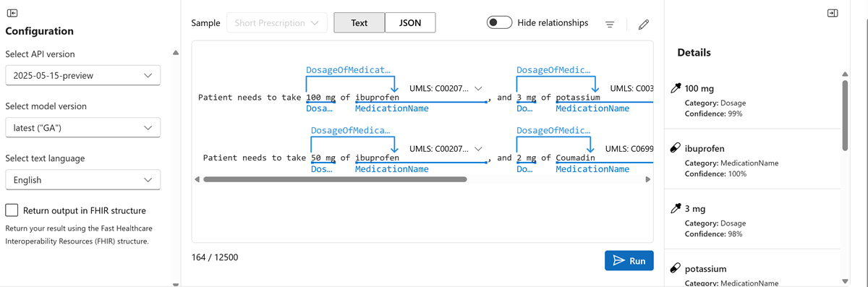Viewport: 868px width, 287px height.
Task: Toggle the Hide relationships switch
Action: click(500, 22)
